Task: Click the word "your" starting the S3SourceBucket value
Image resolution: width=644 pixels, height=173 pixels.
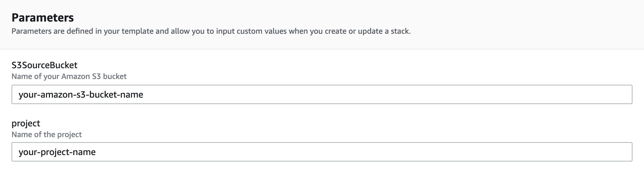Action: (27, 95)
